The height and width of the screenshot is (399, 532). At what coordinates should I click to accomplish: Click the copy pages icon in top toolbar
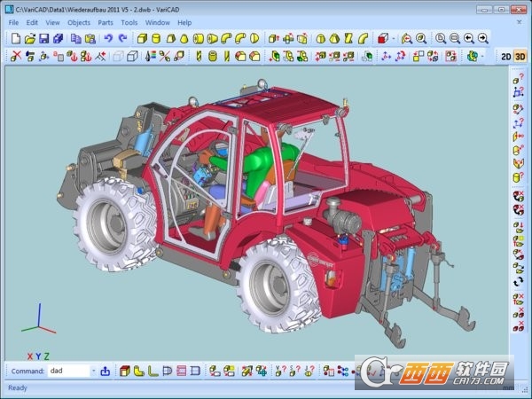75,38
